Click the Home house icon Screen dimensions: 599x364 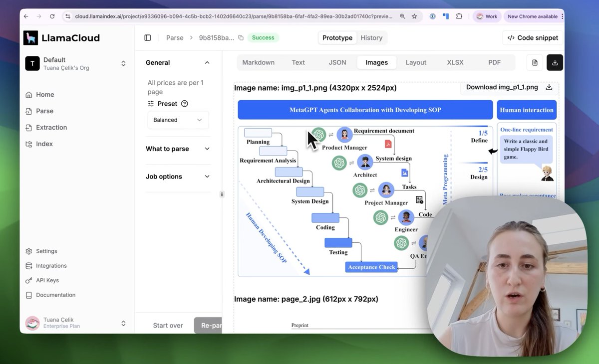tap(29, 95)
